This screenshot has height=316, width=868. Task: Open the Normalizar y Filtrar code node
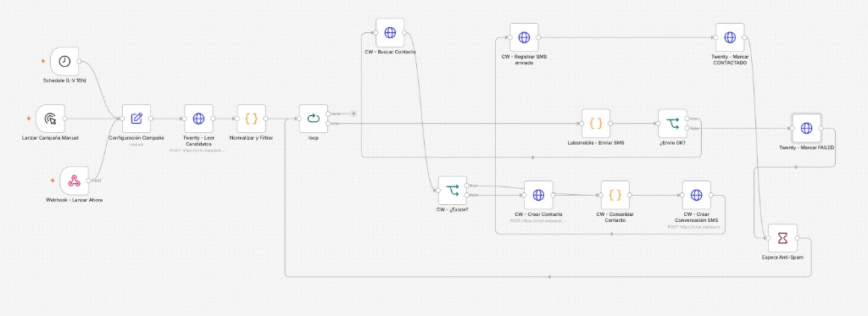pyautogui.click(x=251, y=119)
